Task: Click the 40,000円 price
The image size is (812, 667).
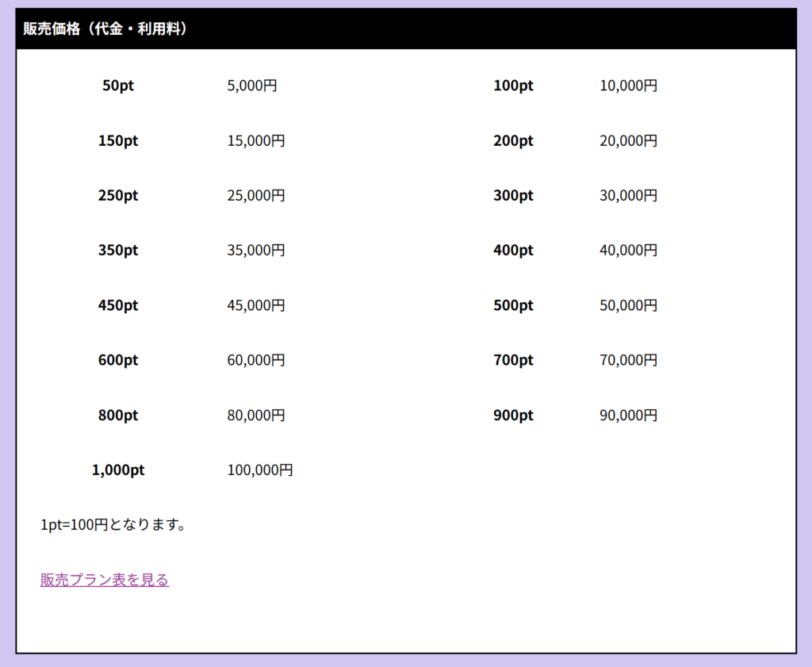Action: tap(629, 251)
